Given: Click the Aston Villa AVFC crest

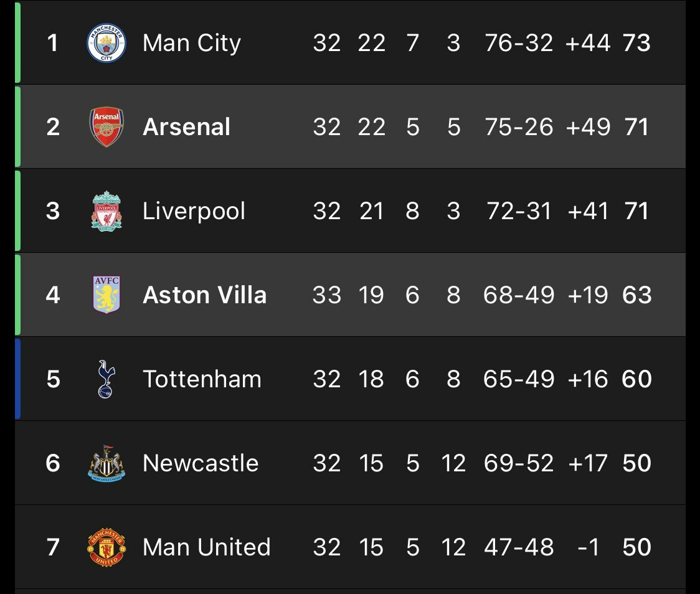Looking at the screenshot, I should 106,295.
